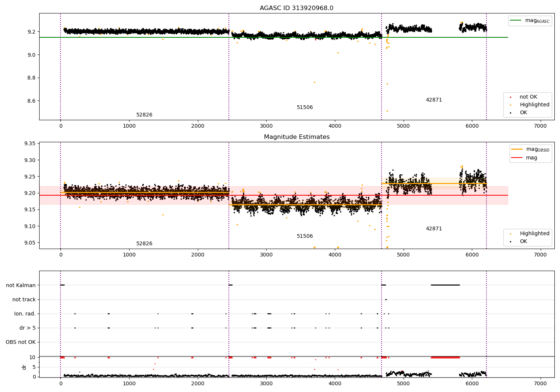Viewport: 560px width, 392px height.
Task: Click observation label 42871 in the top plot
Action: coord(434,100)
